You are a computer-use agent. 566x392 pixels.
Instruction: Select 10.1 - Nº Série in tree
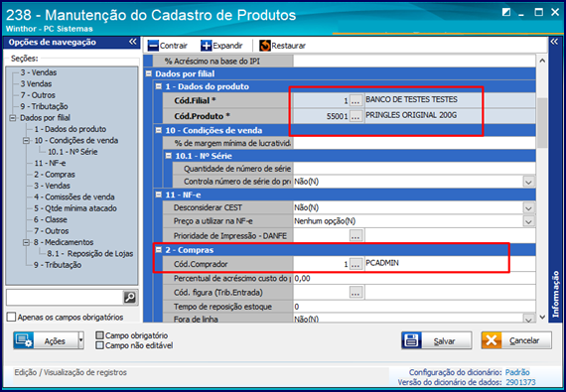pos(72,152)
